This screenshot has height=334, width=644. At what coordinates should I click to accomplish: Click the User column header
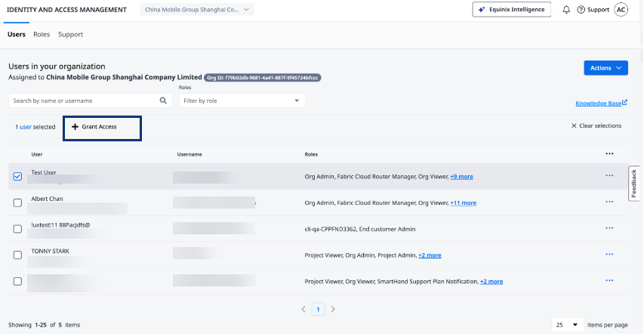(x=37, y=154)
